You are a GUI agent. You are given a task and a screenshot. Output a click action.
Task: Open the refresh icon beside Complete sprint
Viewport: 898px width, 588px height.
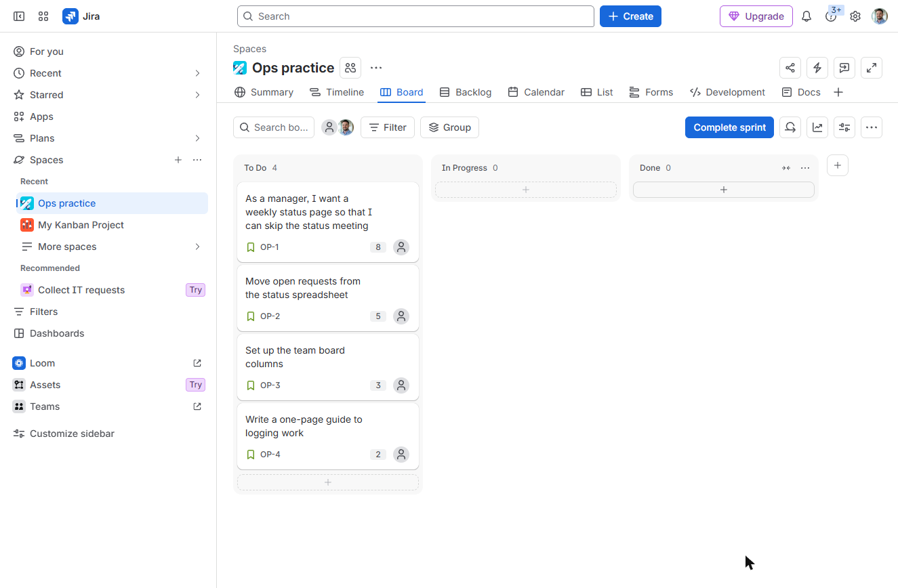click(x=790, y=127)
